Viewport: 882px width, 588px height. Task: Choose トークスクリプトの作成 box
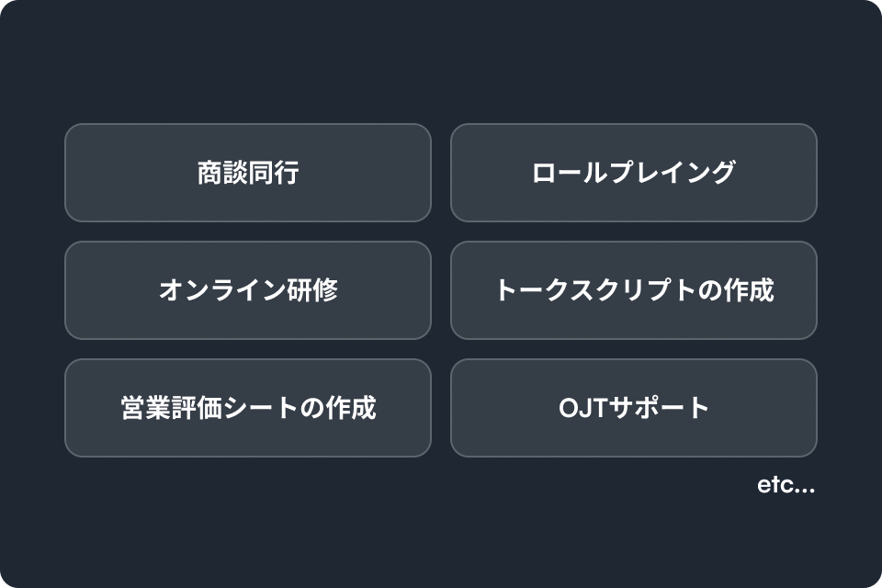pos(634,290)
